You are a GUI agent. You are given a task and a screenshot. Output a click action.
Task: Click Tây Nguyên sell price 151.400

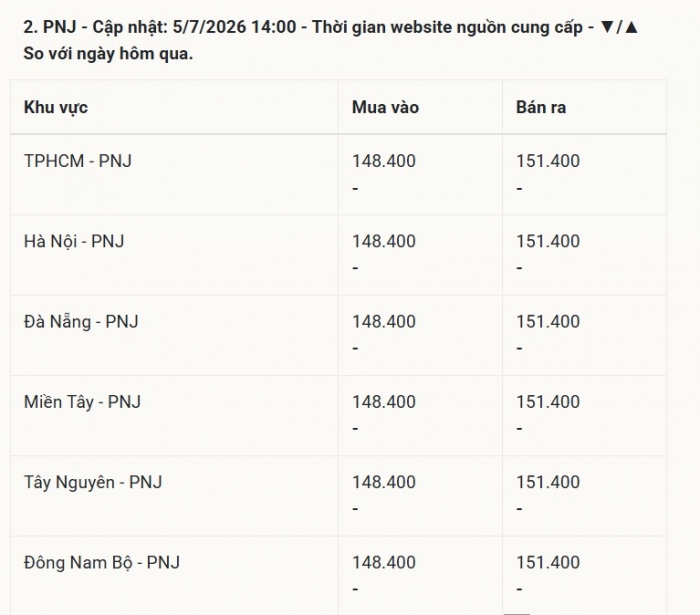[x=548, y=482]
